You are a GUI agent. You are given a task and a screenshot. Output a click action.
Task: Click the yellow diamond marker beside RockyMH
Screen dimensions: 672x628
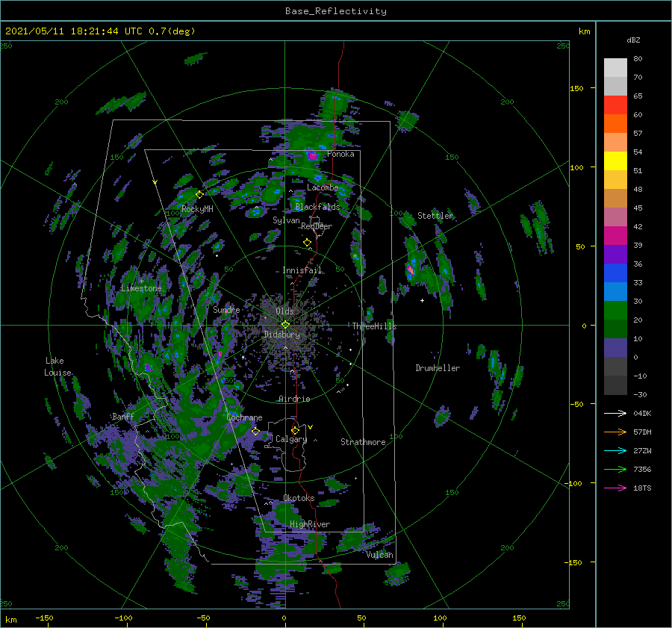coord(199,195)
